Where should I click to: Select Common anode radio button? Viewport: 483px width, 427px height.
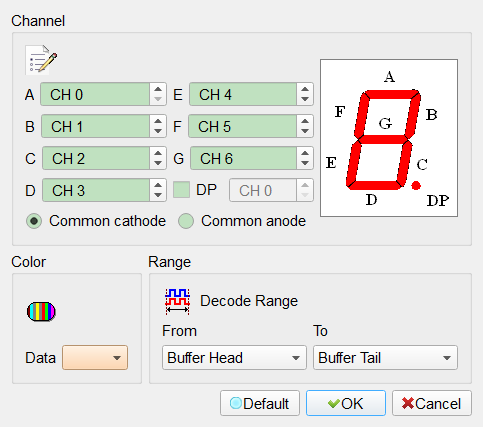coord(186,221)
